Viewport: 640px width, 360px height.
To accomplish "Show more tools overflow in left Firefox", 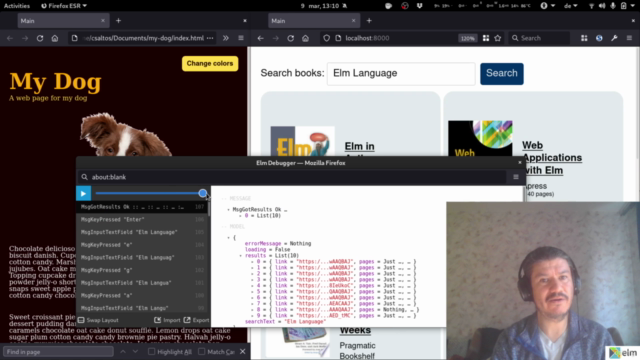I will click(226, 38).
